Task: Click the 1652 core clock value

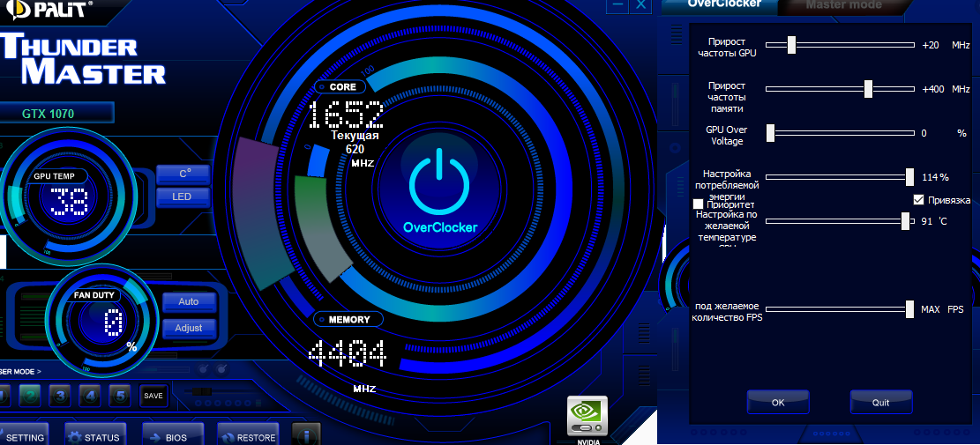Action: [x=346, y=114]
